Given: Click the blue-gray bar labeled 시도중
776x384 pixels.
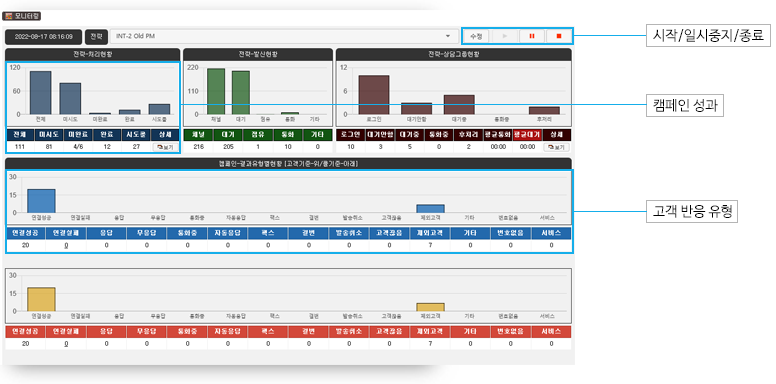Looking at the screenshot, I should (159, 109).
